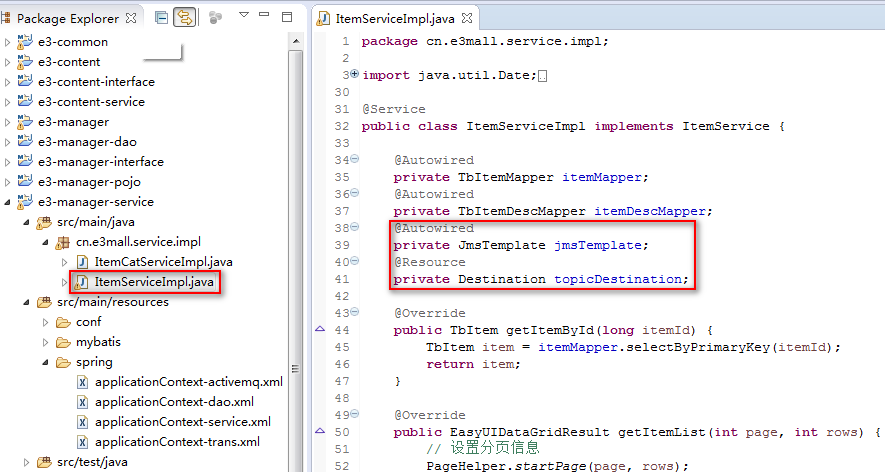The image size is (885, 472).
Task: Click e3-content-service project icon
Action: 25,102
